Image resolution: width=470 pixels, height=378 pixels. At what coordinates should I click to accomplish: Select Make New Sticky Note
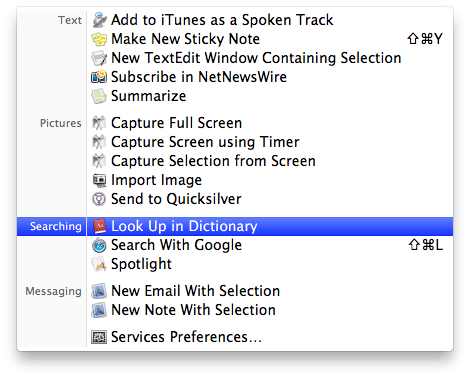235,39
